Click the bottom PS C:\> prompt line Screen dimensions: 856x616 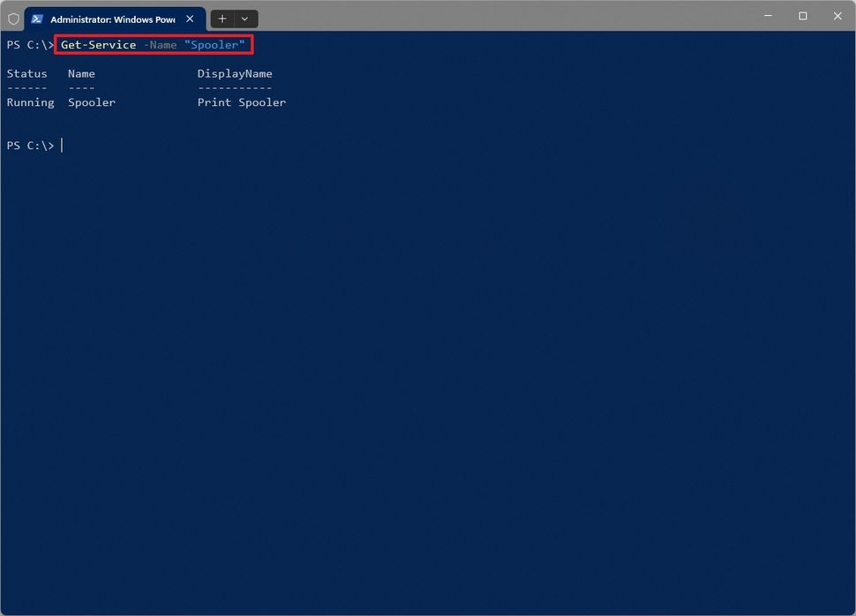[31, 146]
